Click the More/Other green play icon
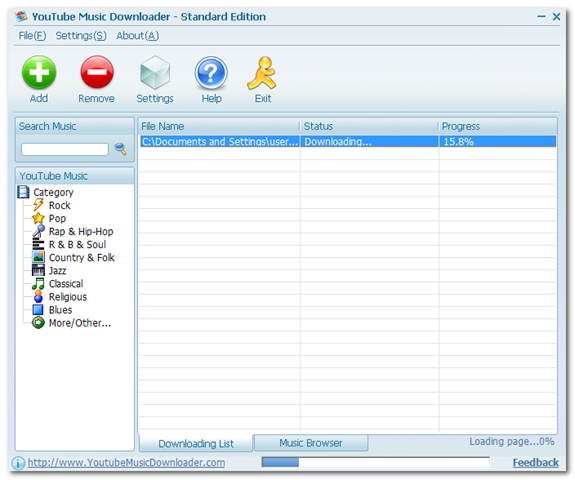This screenshot has width=575, height=480. click(38, 323)
